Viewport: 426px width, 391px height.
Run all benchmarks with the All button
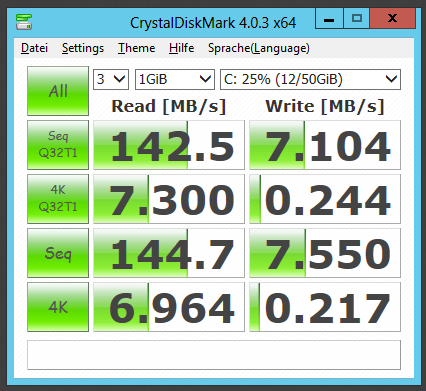click(58, 91)
